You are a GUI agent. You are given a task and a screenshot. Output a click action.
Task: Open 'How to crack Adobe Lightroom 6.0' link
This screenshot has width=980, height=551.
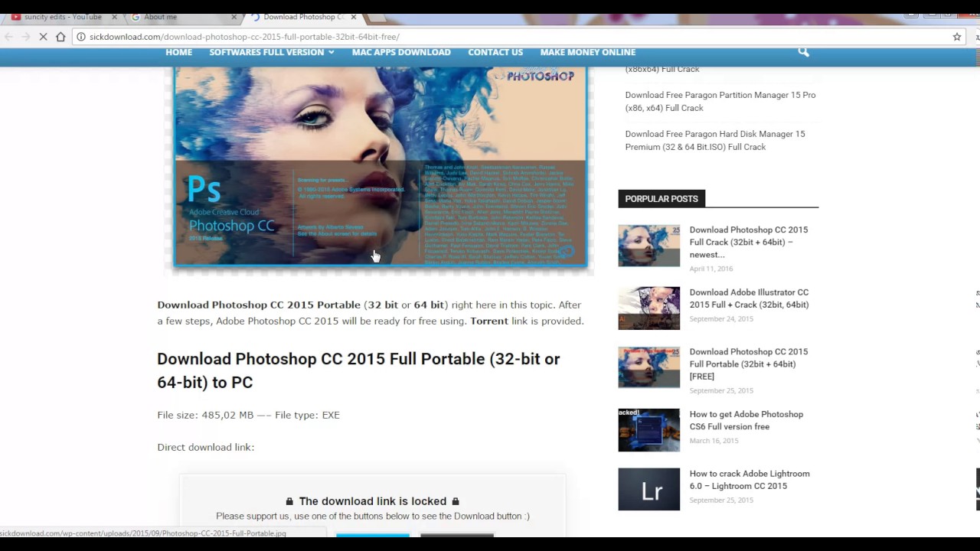point(750,480)
